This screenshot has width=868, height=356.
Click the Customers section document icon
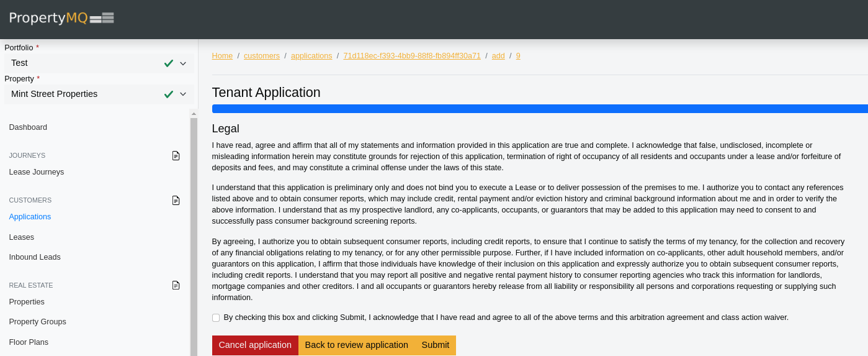176,200
